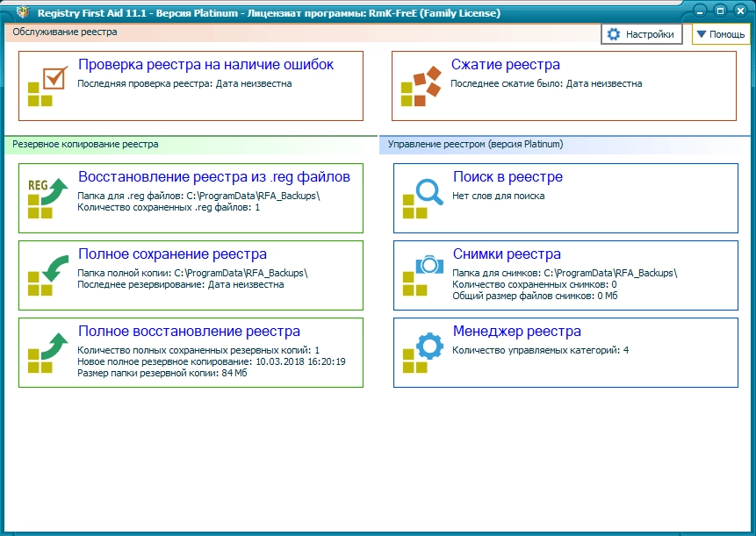The height and width of the screenshot is (536, 756).
Task: Click text Последнее сжатие было: Дата неизвестна
Action: click(x=546, y=84)
